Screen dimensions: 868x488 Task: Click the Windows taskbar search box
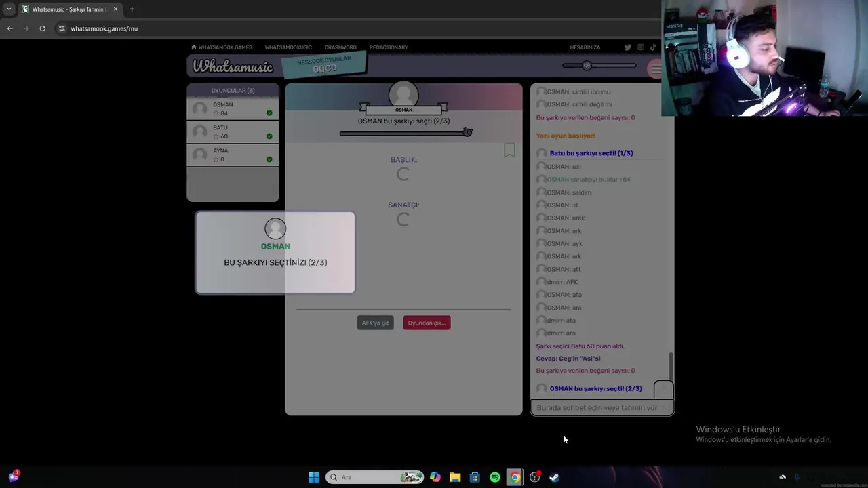coord(375,477)
